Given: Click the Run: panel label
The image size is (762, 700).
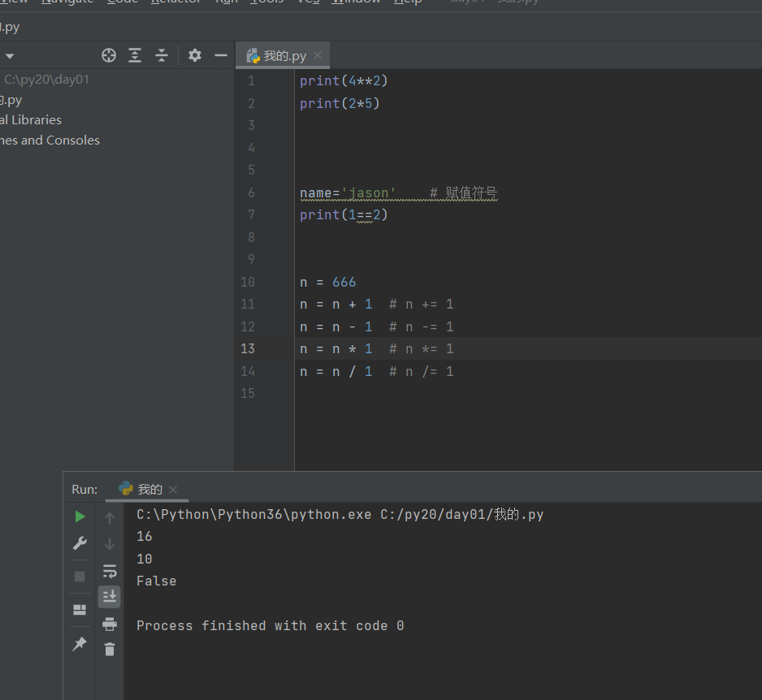Looking at the screenshot, I should [84, 489].
